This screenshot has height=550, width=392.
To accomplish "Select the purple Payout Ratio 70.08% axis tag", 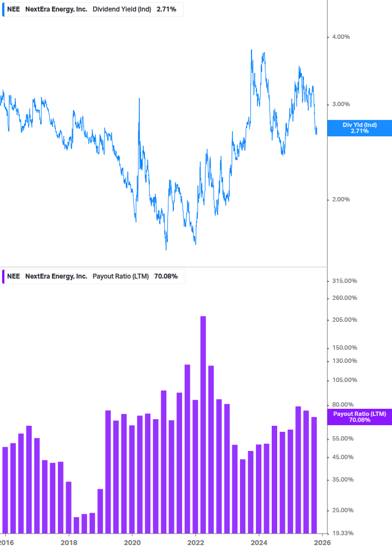I will 359,416.
